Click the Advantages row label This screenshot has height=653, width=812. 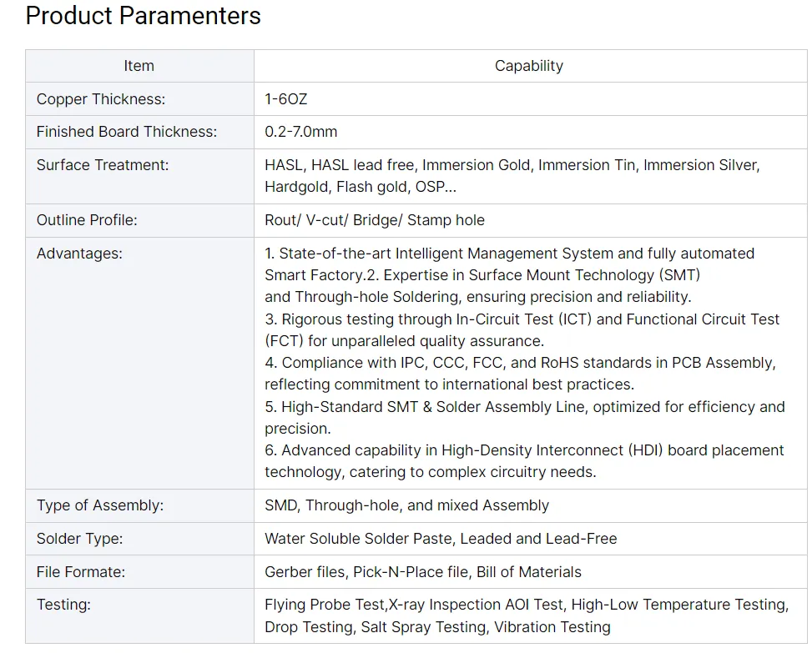80,254
